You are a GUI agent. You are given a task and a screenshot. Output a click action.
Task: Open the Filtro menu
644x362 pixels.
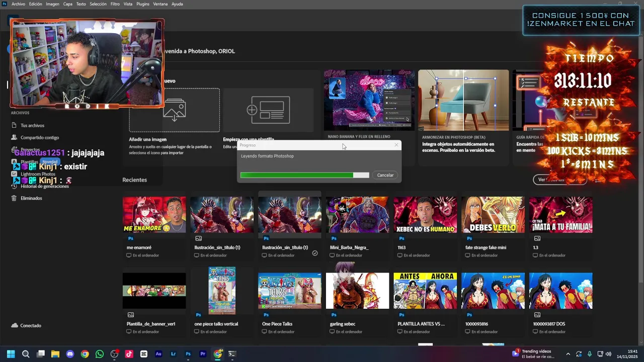pyautogui.click(x=115, y=4)
